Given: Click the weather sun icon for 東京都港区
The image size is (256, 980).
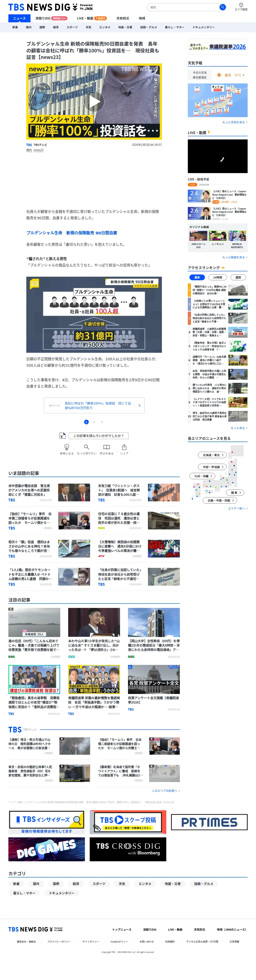Looking at the screenshot, I should (219, 75).
